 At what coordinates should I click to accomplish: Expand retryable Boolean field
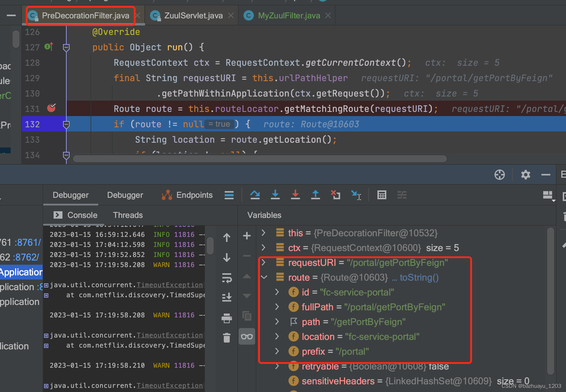[277, 367]
